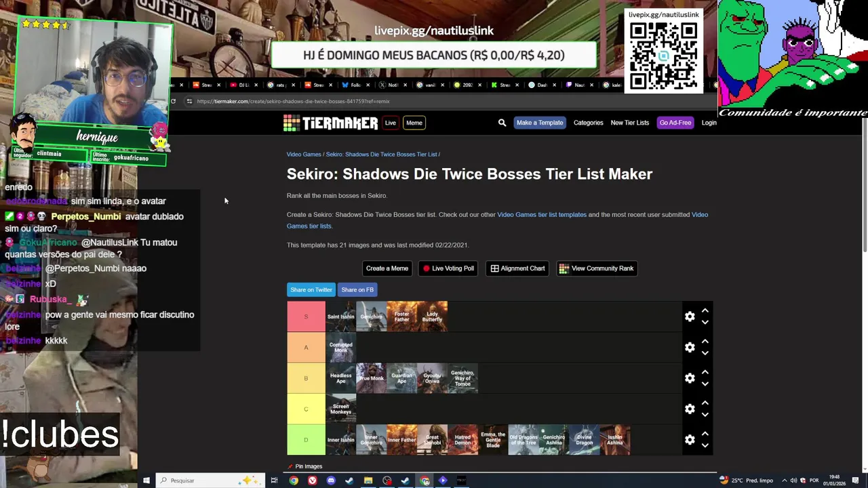Click the Meme button in header

point(414,123)
